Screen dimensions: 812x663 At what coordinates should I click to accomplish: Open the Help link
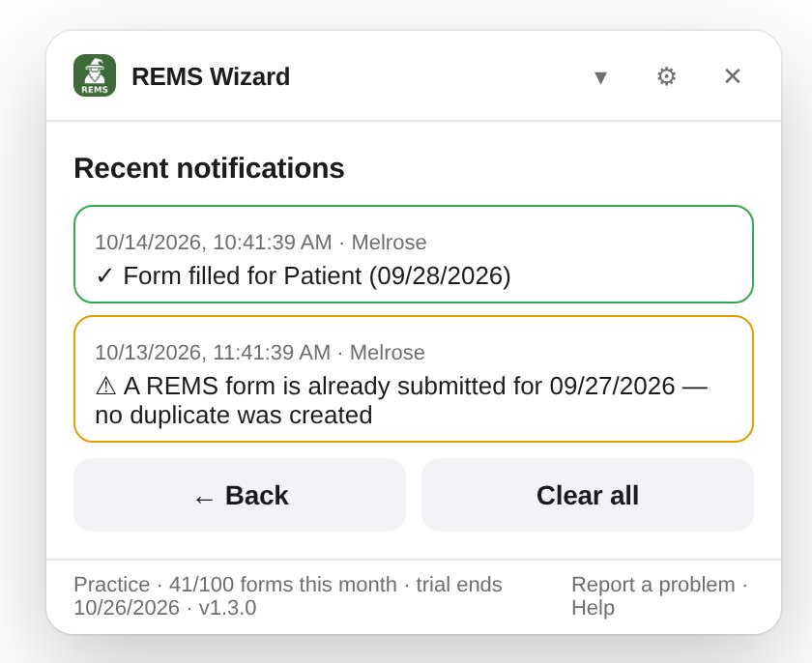point(593,608)
